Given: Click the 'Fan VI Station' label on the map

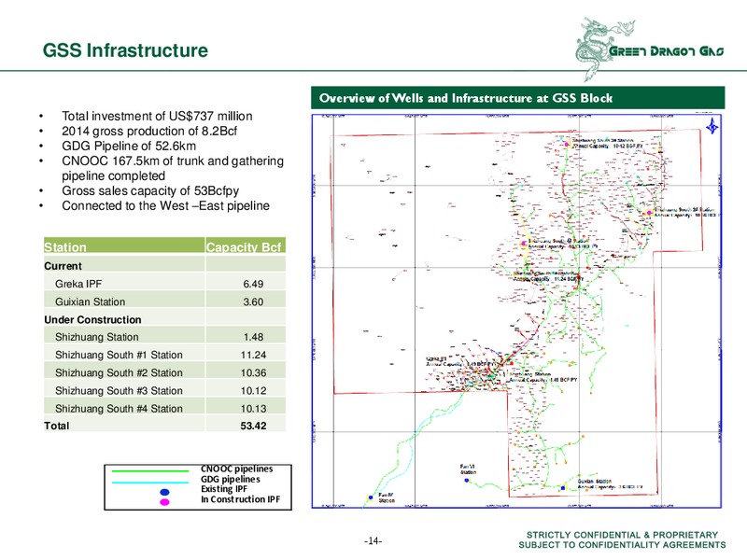Looking at the screenshot, I should coord(468,469).
